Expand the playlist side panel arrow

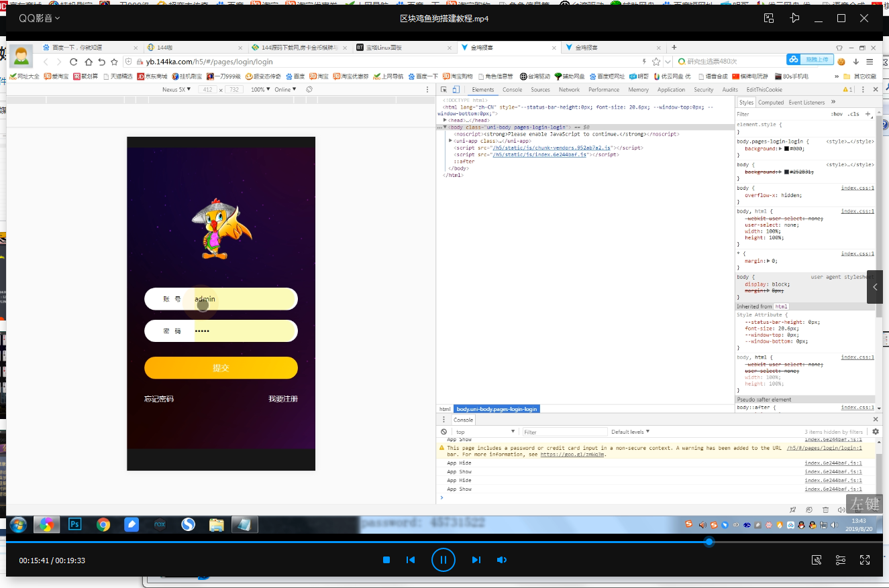pos(875,287)
